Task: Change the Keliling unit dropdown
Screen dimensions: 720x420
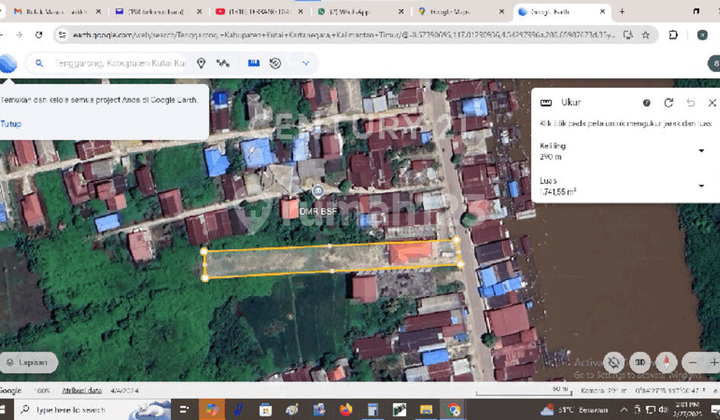Action: (x=701, y=151)
